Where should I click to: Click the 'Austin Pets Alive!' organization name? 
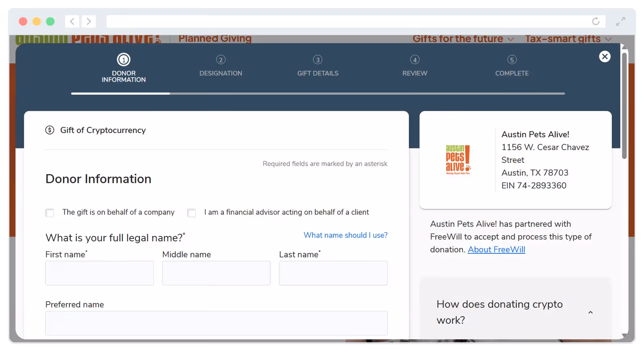click(535, 135)
